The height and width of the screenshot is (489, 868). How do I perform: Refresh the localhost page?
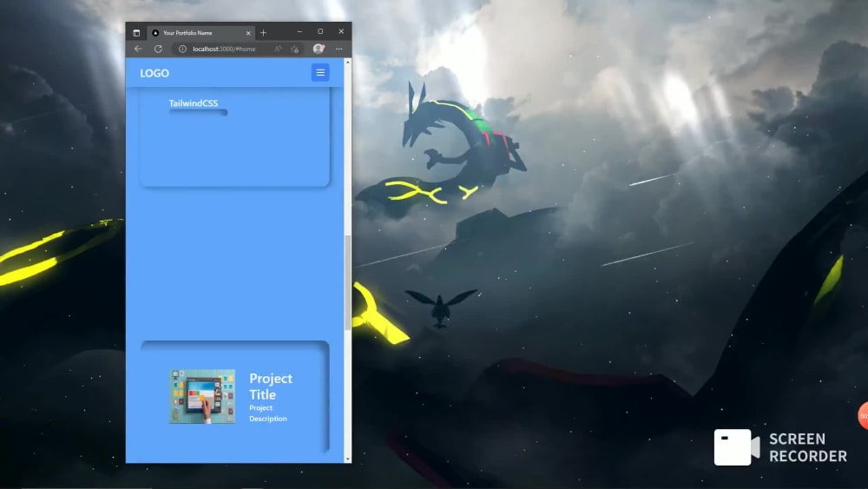tap(158, 49)
